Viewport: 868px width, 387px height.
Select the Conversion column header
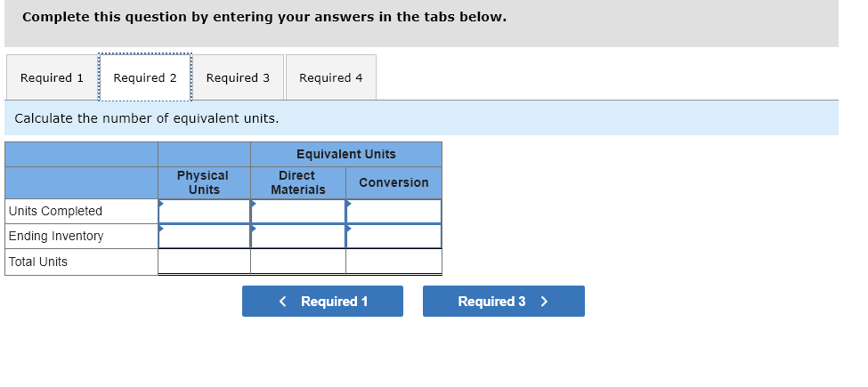coord(393,182)
